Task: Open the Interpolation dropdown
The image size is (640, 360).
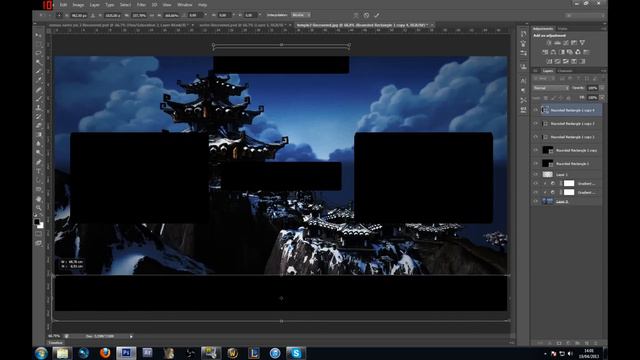Action: [x=301, y=15]
